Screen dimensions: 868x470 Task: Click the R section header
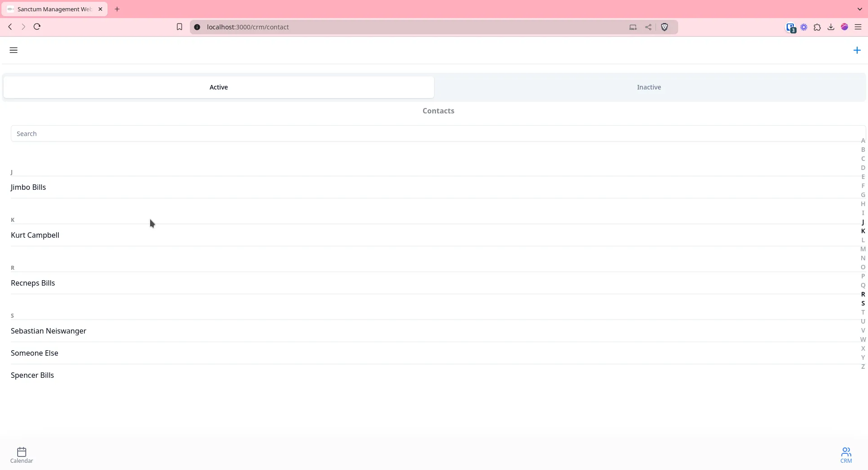tap(13, 268)
